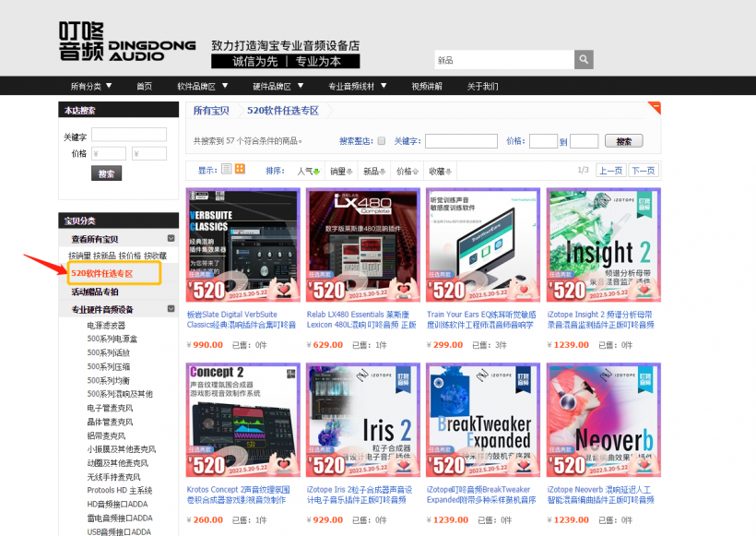This screenshot has width=756, height=536.
Task: Go to next page with 下一页
Action: click(644, 171)
